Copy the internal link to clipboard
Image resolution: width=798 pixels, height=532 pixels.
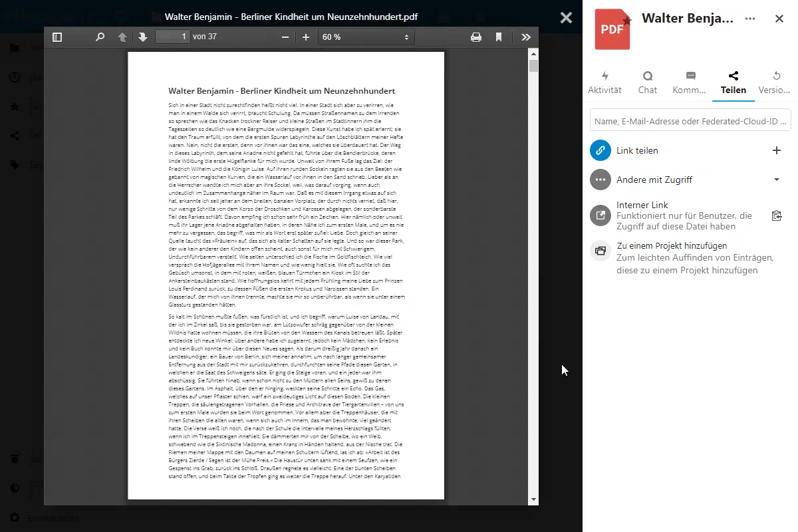(x=776, y=215)
